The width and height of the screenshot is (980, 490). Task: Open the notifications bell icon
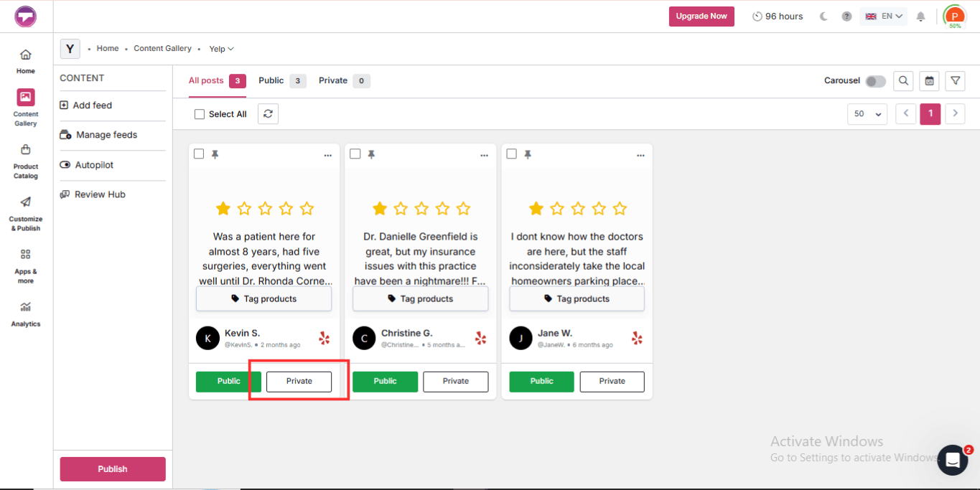tap(921, 17)
